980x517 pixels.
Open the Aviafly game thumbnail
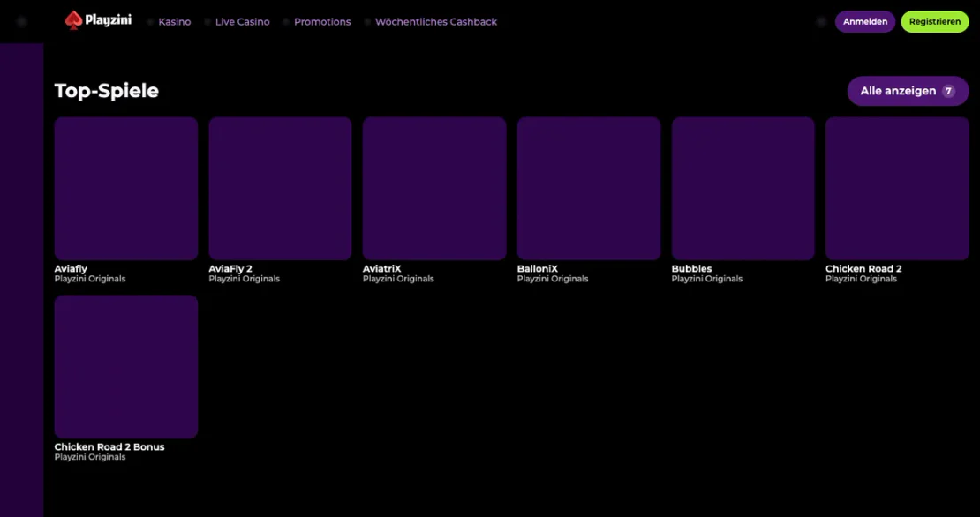pos(126,189)
